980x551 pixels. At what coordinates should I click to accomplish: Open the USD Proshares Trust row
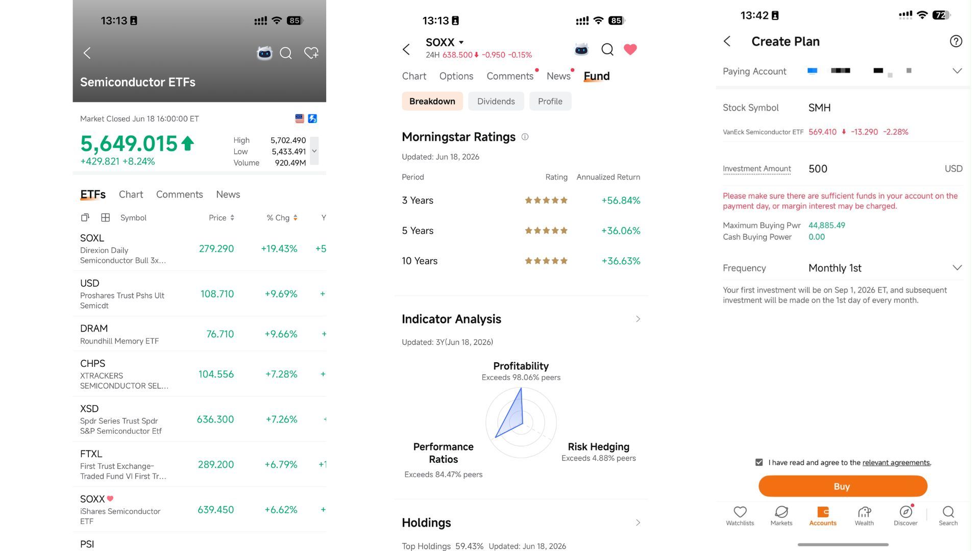pyautogui.click(x=200, y=294)
